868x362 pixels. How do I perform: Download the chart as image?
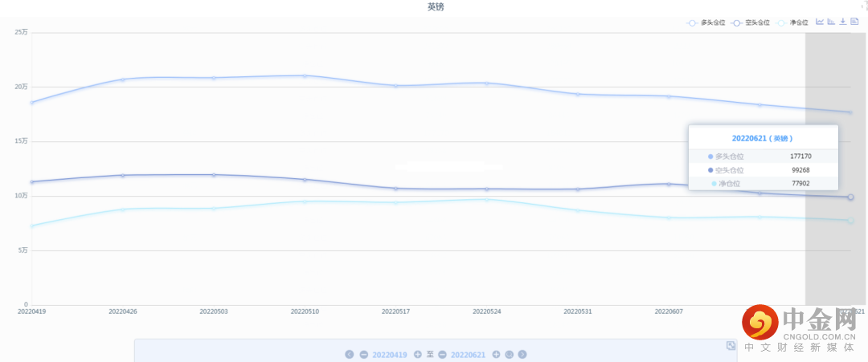point(842,22)
